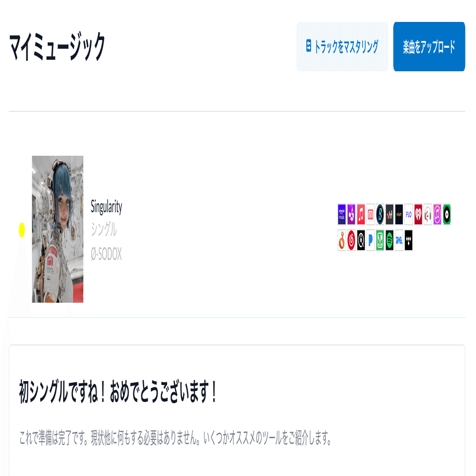Click the Singularity album cover thumbnail
This screenshot has width=476, height=476.
58,229
